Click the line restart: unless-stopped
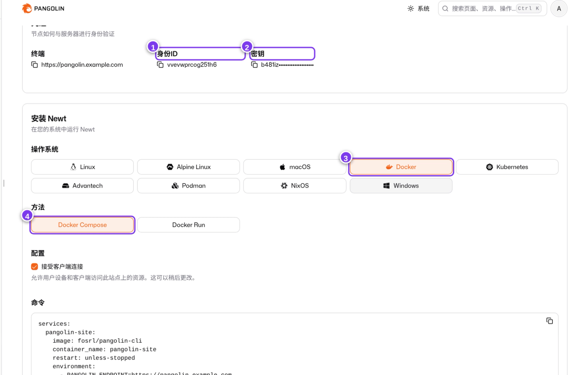Screen dimensions: 588x375 (94, 358)
